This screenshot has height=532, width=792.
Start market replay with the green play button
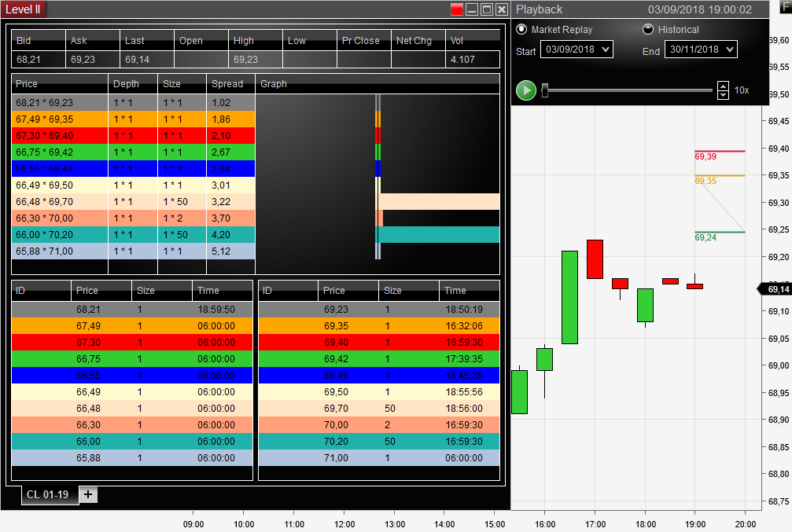(x=526, y=90)
